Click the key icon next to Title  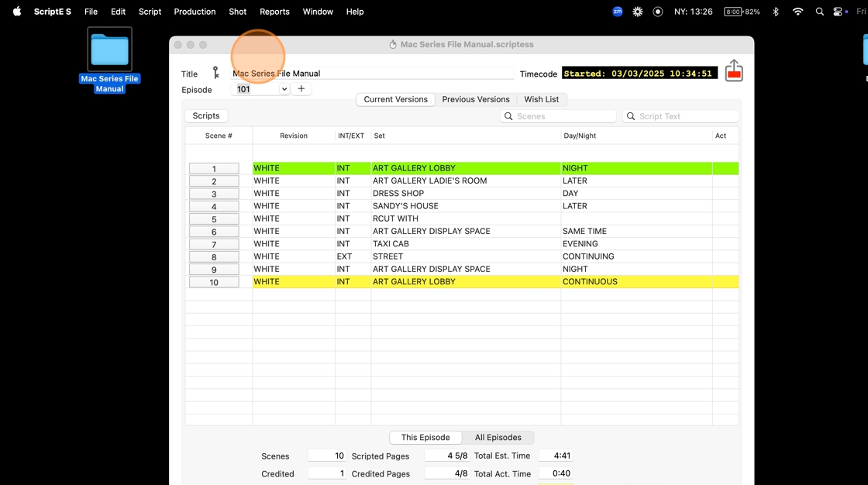[x=216, y=73]
